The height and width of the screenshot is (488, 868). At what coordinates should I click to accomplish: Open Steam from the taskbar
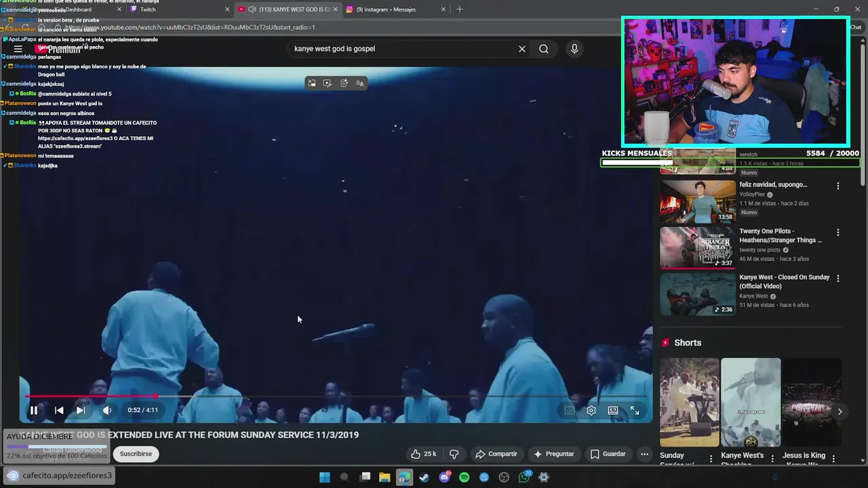click(425, 477)
